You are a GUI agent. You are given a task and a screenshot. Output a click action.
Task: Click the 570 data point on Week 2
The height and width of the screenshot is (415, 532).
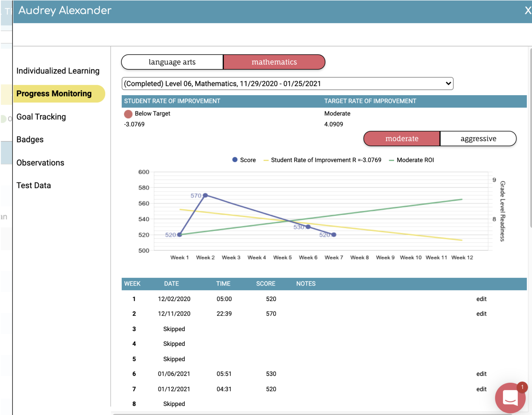point(205,196)
